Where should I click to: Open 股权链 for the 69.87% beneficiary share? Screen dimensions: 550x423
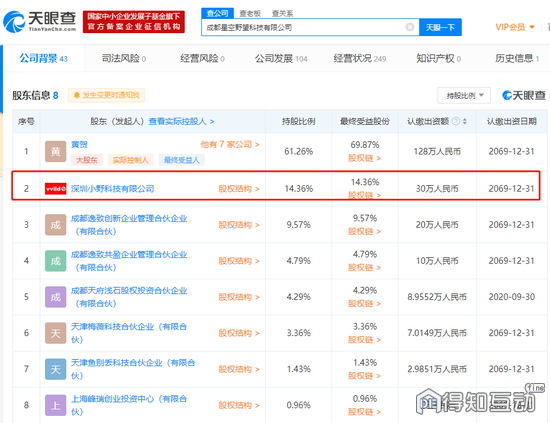(364, 158)
